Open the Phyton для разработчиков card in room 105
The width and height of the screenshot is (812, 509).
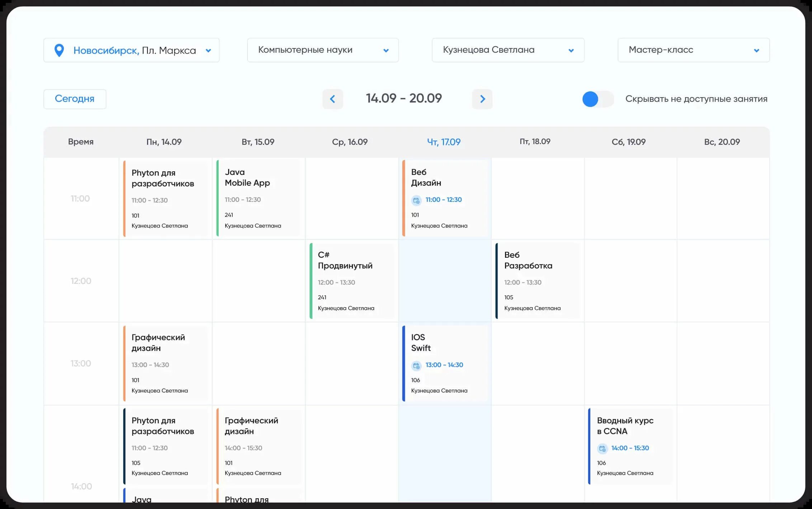click(x=166, y=446)
